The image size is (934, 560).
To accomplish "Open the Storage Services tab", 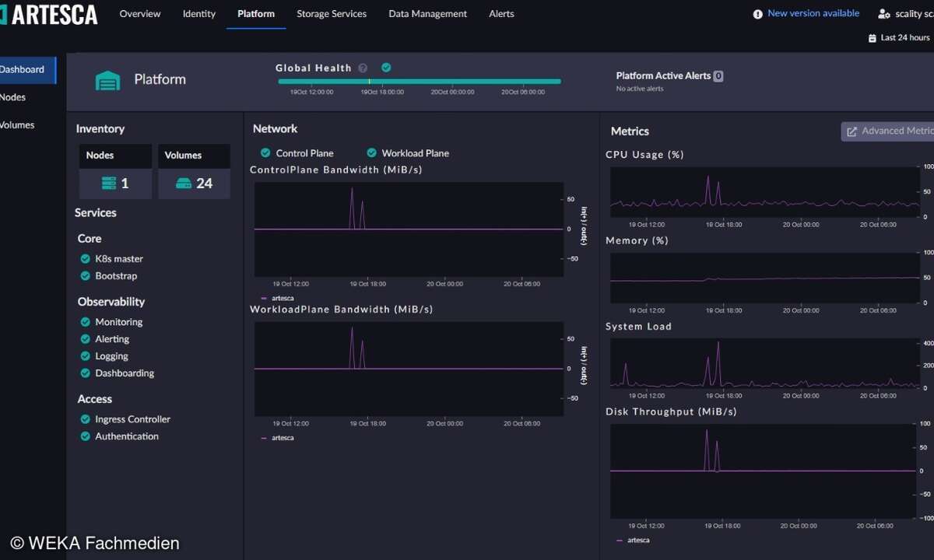I will 332,14.
